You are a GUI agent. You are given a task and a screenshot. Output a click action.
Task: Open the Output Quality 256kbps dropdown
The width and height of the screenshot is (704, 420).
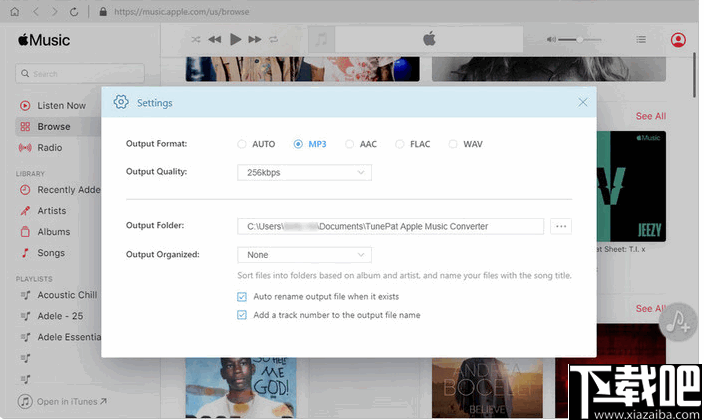pyautogui.click(x=304, y=172)
